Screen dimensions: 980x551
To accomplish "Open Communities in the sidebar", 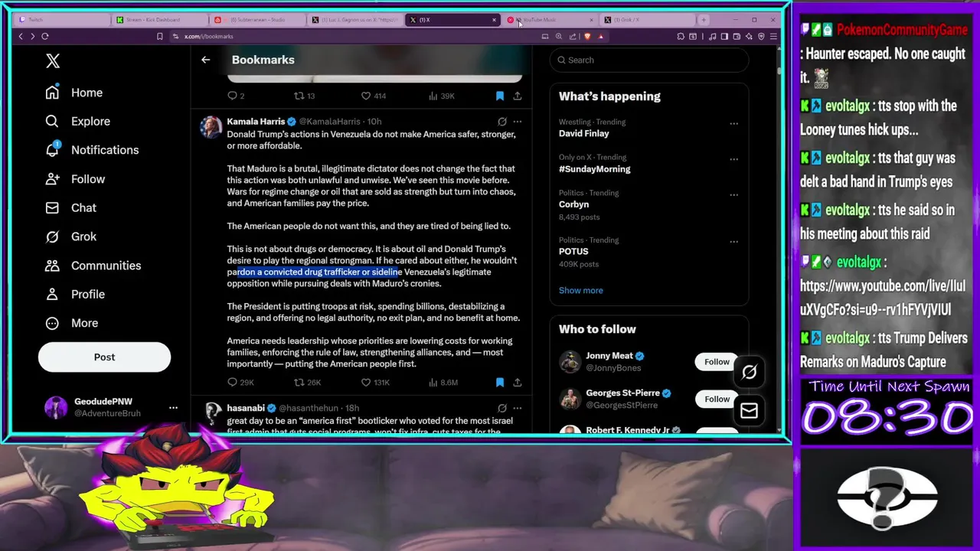I will point(93,266).
